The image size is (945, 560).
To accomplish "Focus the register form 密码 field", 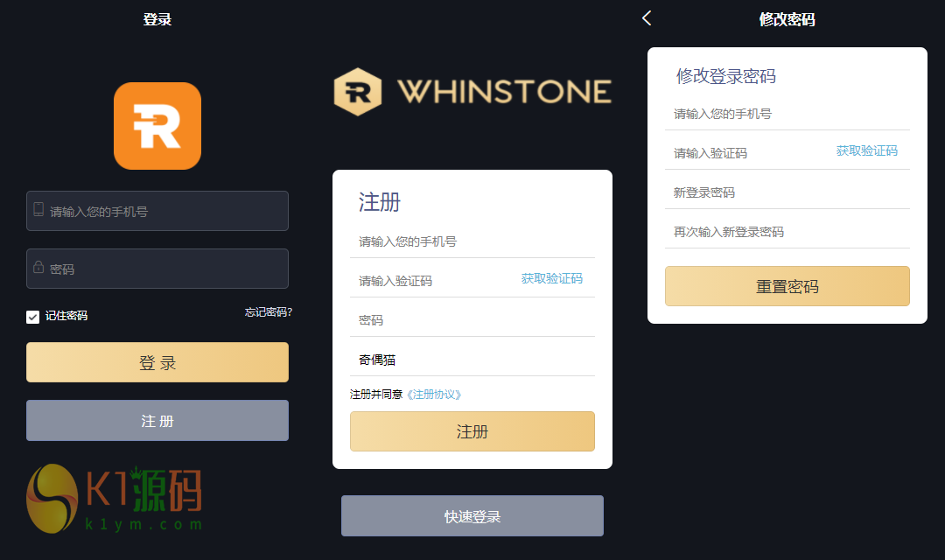I will click(472, 320).
